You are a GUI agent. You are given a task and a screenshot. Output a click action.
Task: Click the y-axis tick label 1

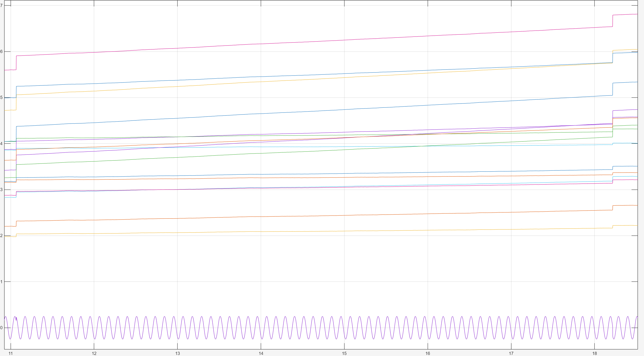point(1,282)
